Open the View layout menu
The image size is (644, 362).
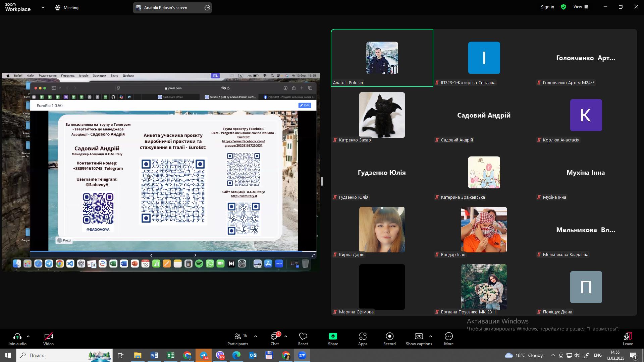[581, 7]
